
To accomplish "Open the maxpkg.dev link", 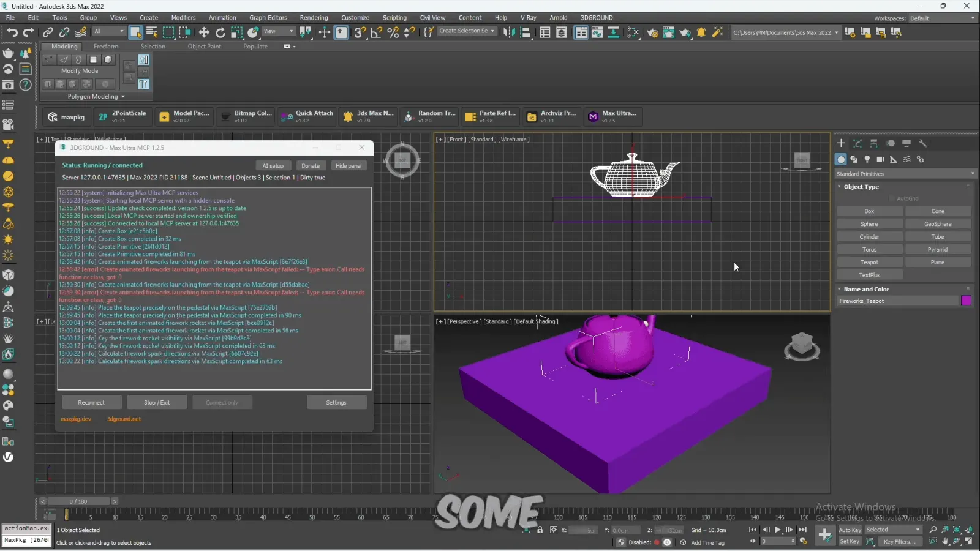I will tap(76, 419).
